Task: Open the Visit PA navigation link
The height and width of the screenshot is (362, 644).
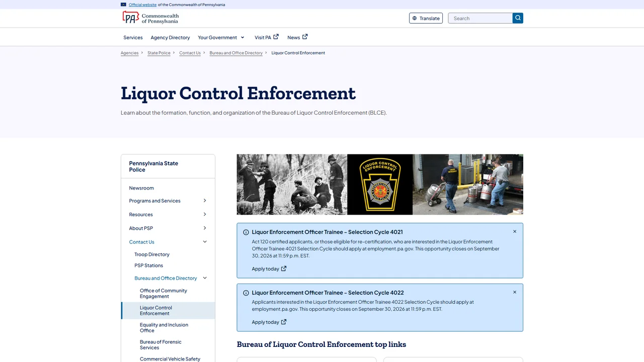Action: [267, 37]
